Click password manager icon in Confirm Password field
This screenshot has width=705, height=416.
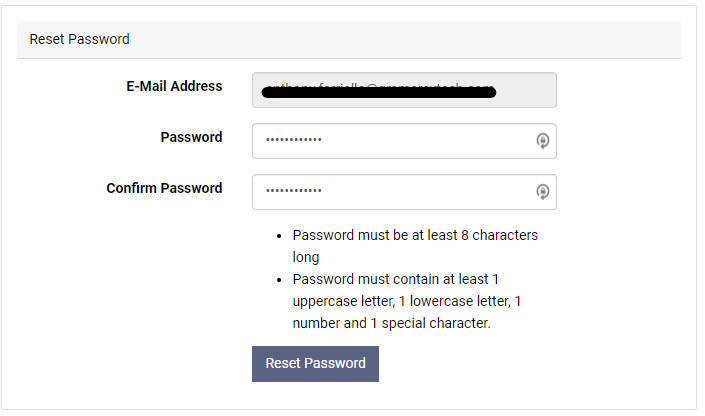pos(543,192)
